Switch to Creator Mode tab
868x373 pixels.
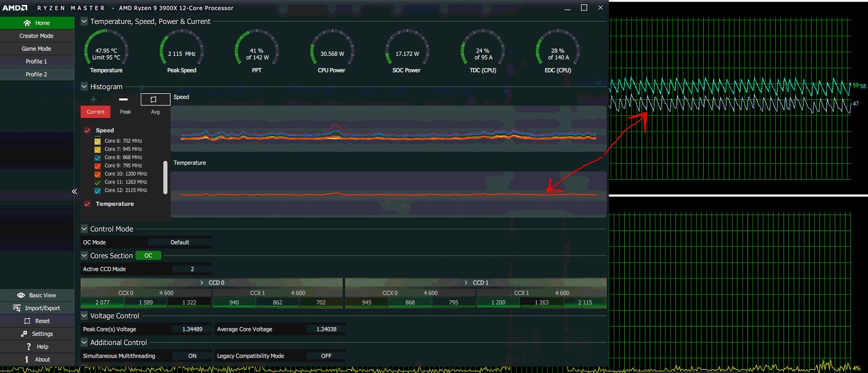click(x=37, y=35)
